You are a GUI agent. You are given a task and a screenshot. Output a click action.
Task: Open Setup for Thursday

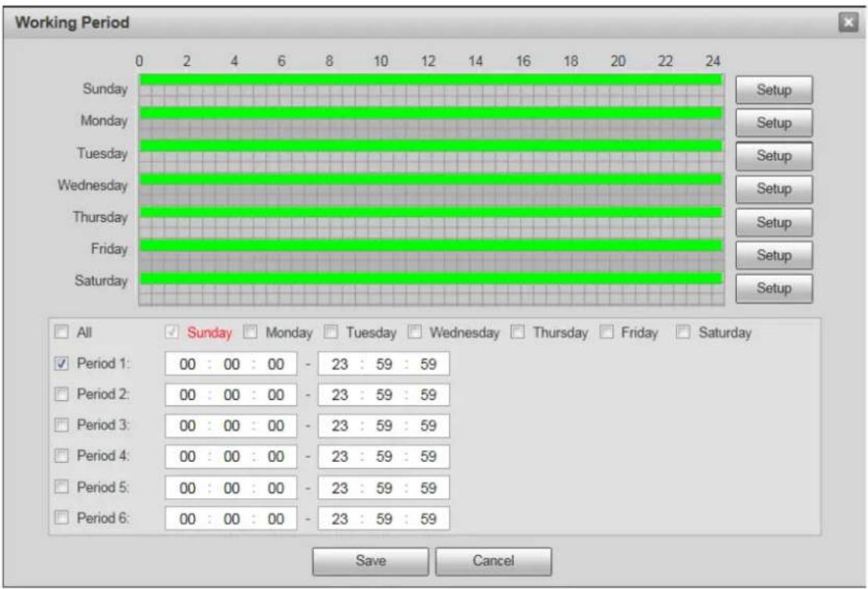coord(774,222)
